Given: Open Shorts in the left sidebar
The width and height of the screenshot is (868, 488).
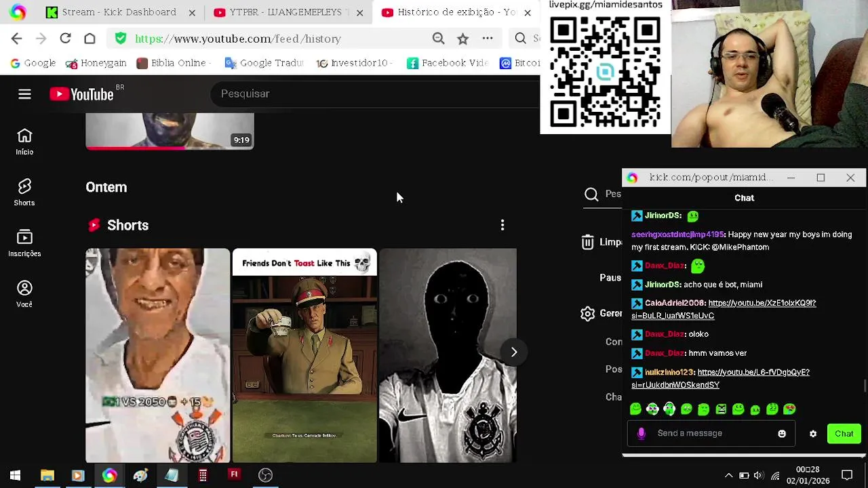Looking at the screenshot, I should tap(24, 192).
